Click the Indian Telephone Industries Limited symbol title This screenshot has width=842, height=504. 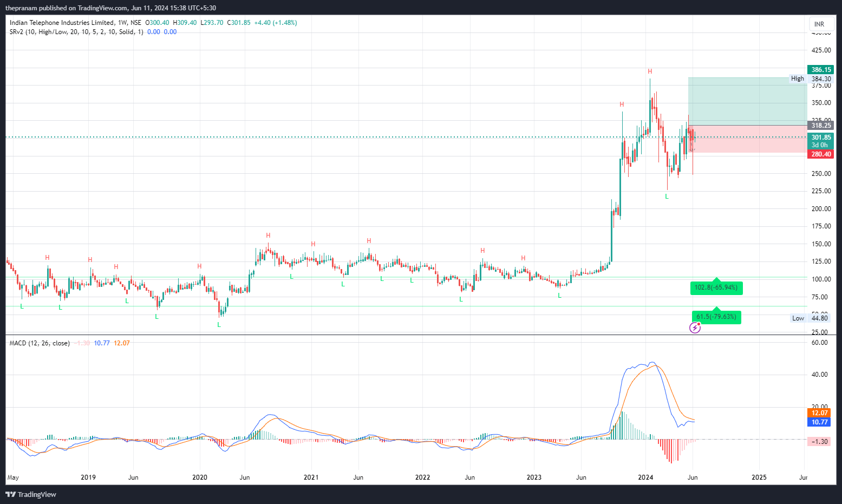[x=62, y=23]
